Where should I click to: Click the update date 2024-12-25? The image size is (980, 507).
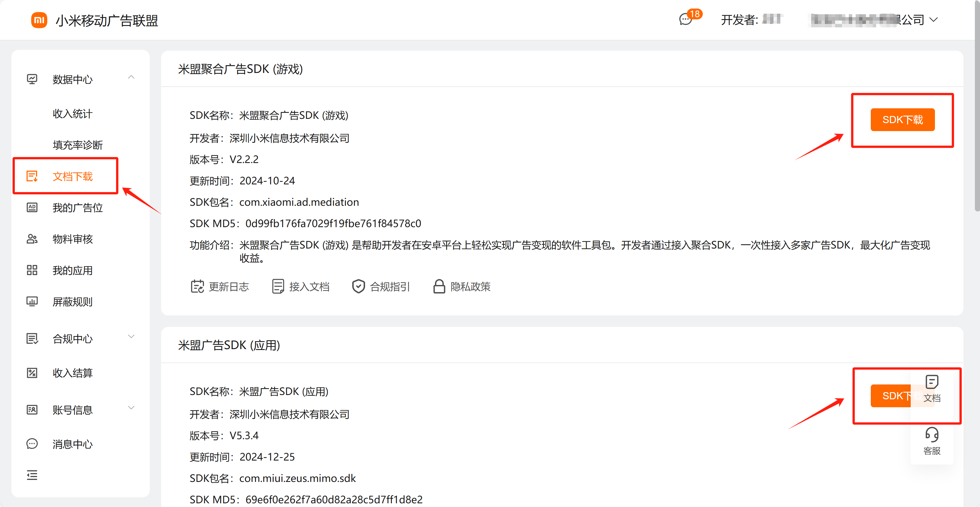pyautogui.click(x=267, y=457)
